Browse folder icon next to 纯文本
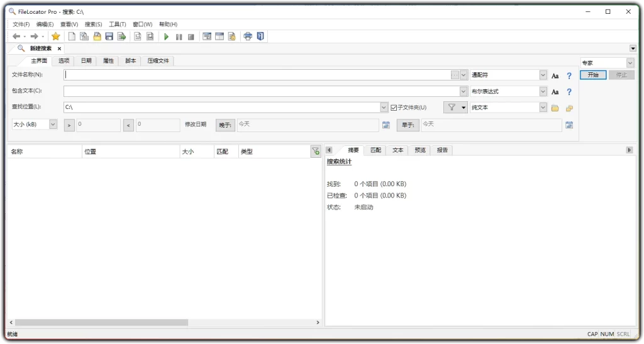 point(555,108)
